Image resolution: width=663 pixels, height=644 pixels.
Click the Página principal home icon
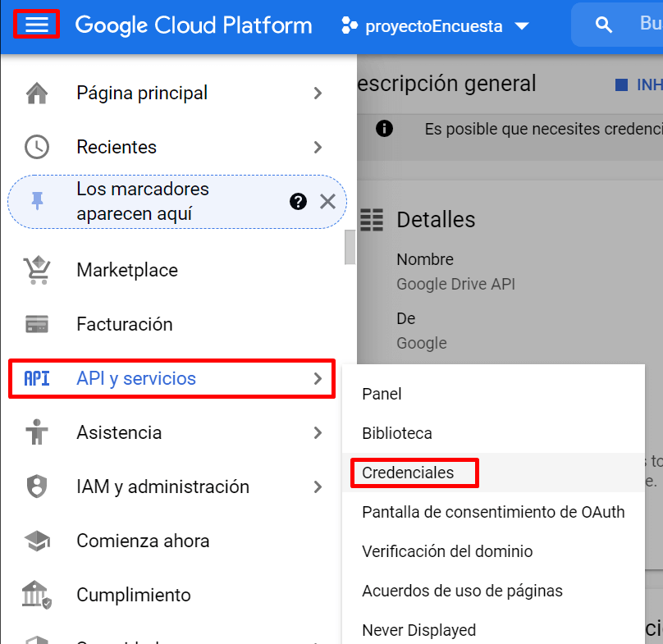click(x=37, y=93)
